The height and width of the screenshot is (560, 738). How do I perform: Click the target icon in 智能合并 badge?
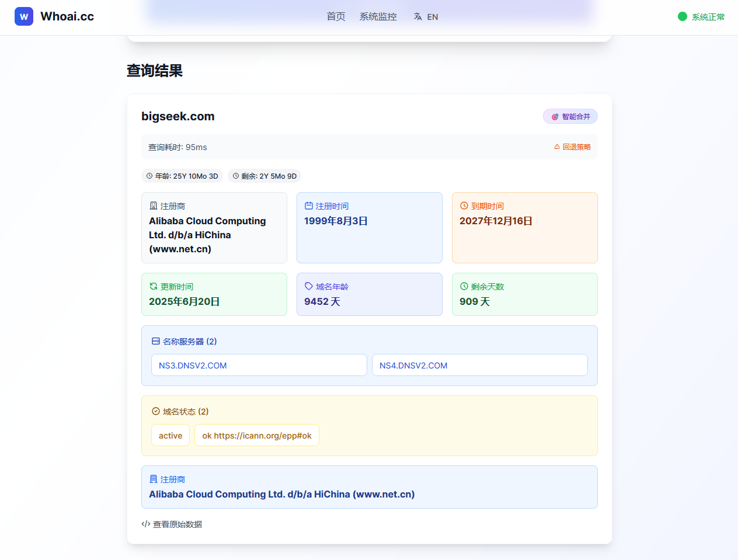coord(555,117)
